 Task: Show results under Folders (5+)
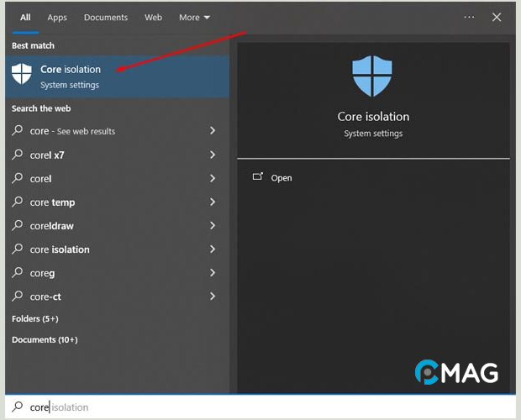point(34,319)
